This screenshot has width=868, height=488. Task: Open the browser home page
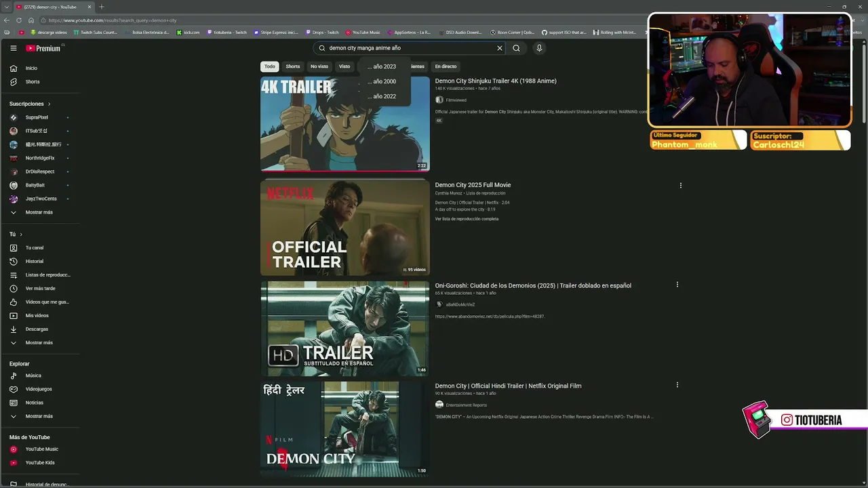pos(31,20)
